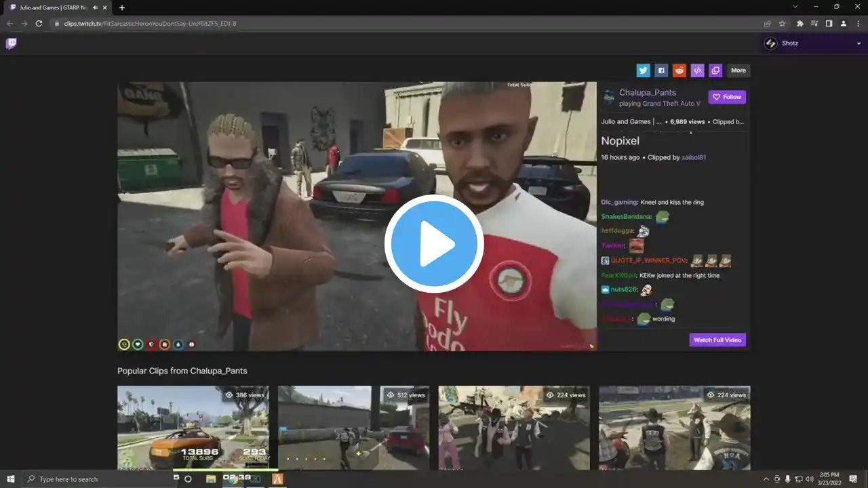Open Chalupa_Pants channel avatar
The width and height of the screenshot is (868, 488).
609,98
